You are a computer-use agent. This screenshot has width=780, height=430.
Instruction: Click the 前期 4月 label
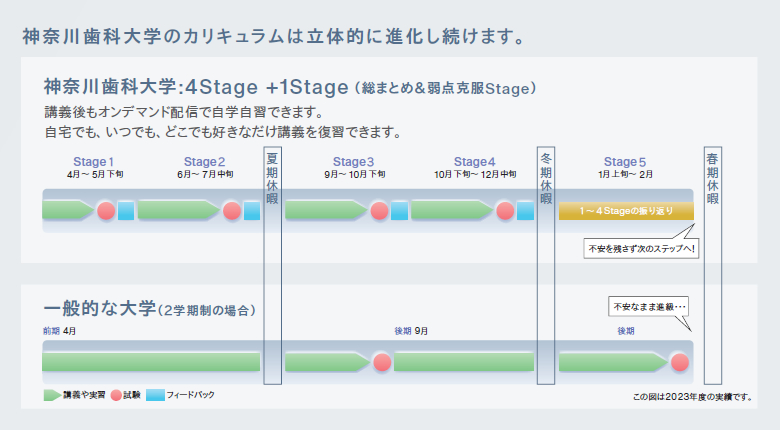(59, 331)
